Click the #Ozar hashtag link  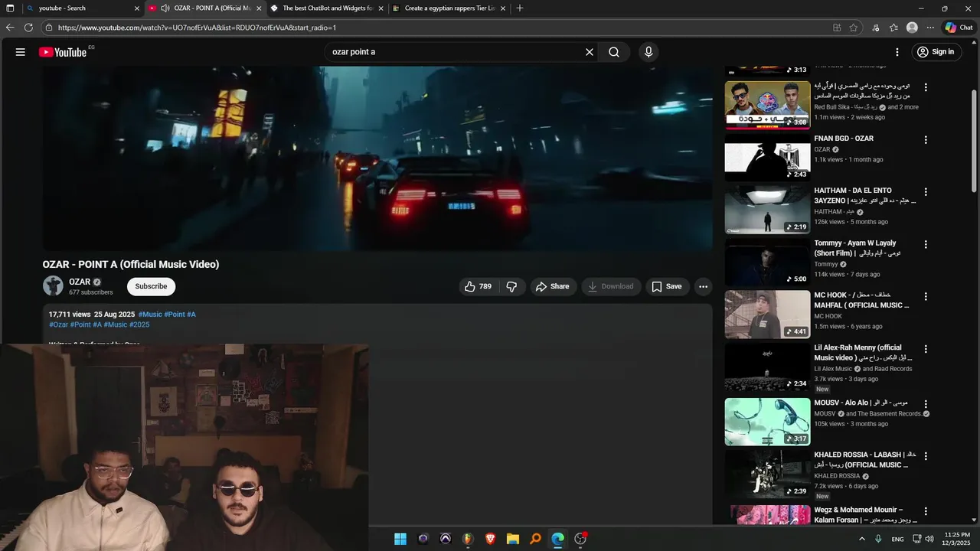coord(59,324)
